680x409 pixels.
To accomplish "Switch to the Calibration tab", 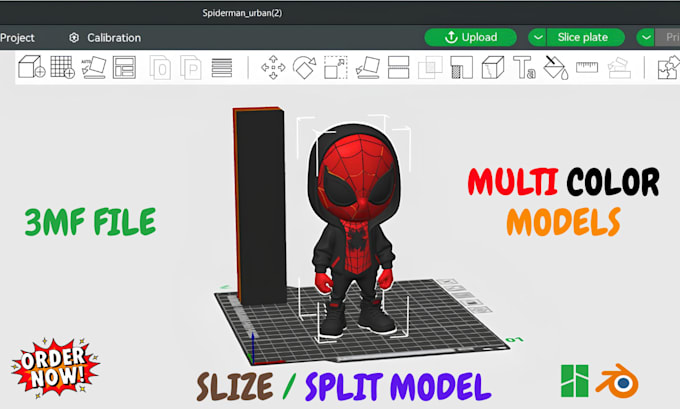I will (105, 38).
